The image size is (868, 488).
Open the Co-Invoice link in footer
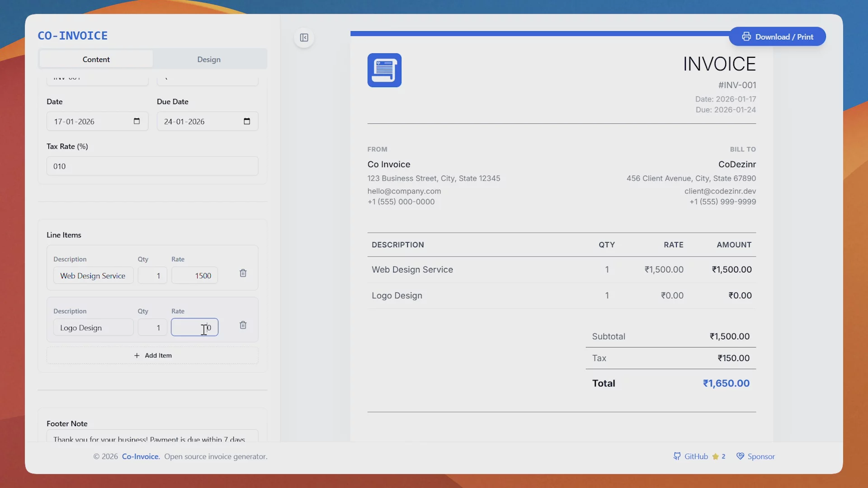(140, 456)
